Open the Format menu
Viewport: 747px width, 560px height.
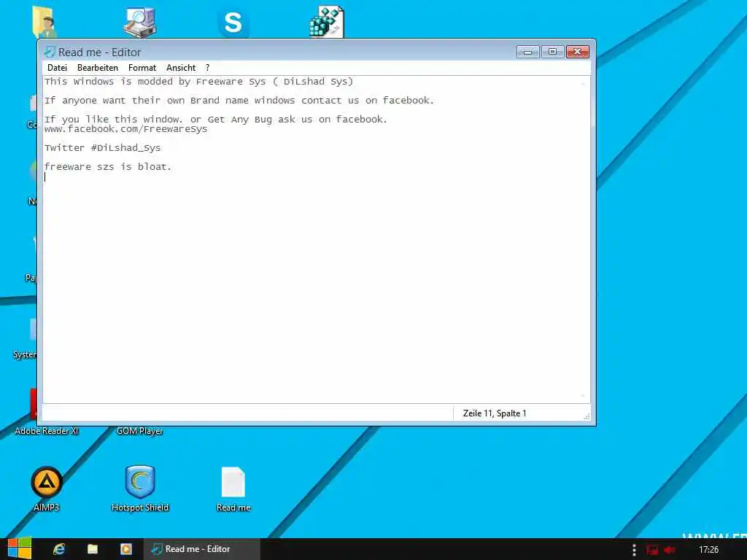pos(142,68)
